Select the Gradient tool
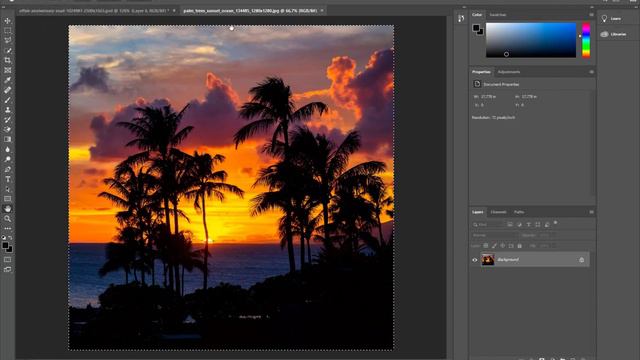 pyautogui.click(x=8, y=139)
